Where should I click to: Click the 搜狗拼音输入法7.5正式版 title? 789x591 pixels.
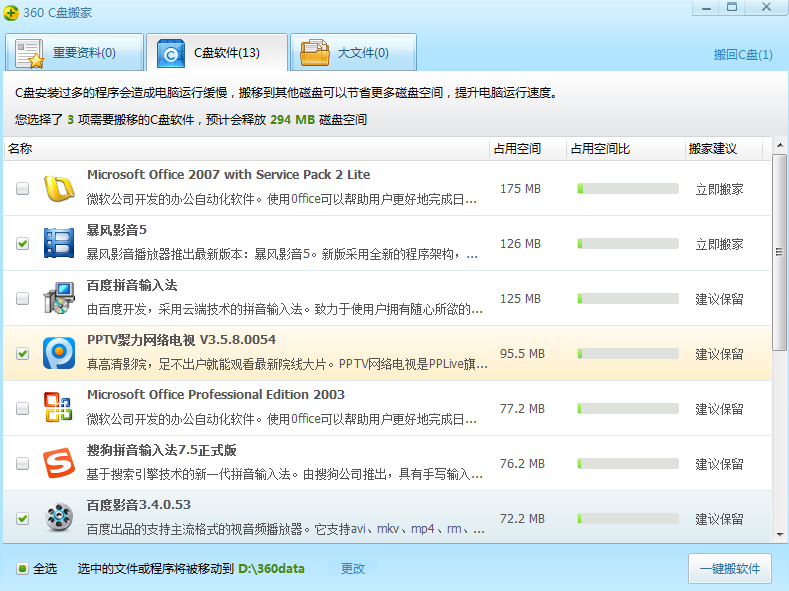click(162, 450)
